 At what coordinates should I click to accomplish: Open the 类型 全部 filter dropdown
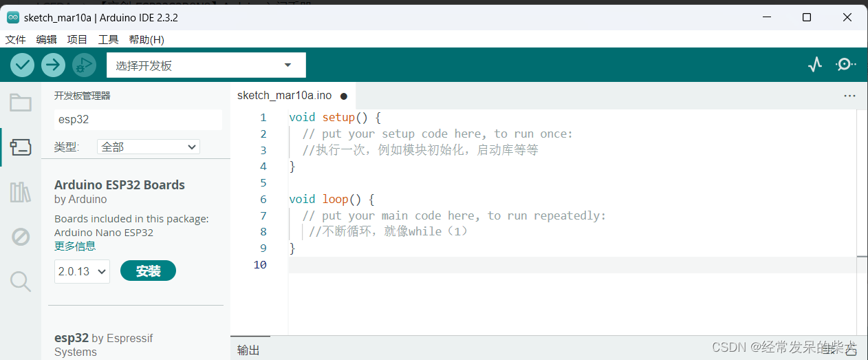pyautogui.click(x=149, y=147)
